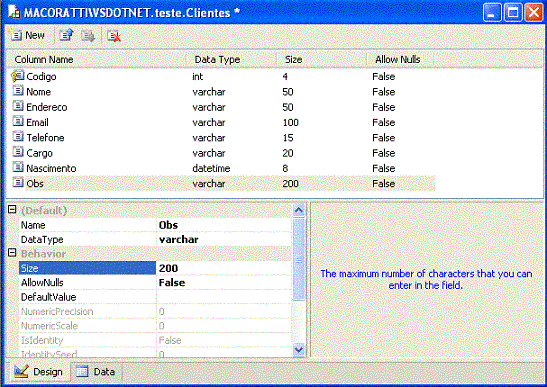
Task: Click the move column up toolbar icon
Action: pos(66,36)
